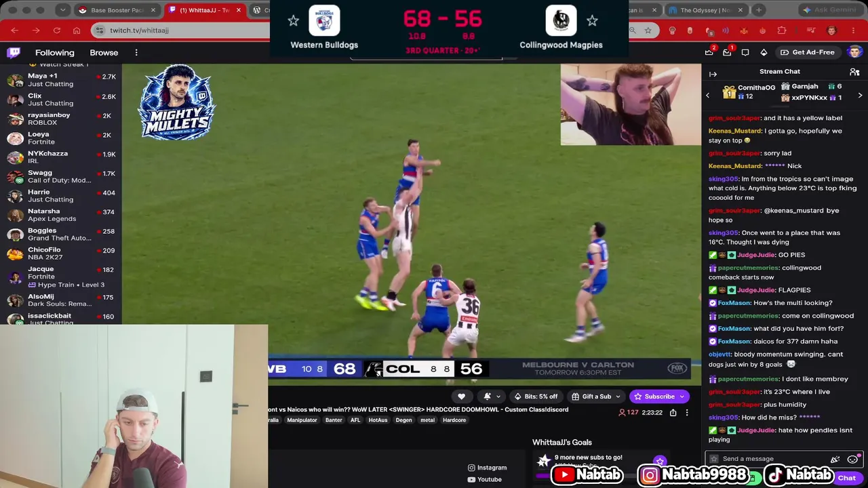
Task: Open the Ask Gemini button
Action: pos(832,10)
